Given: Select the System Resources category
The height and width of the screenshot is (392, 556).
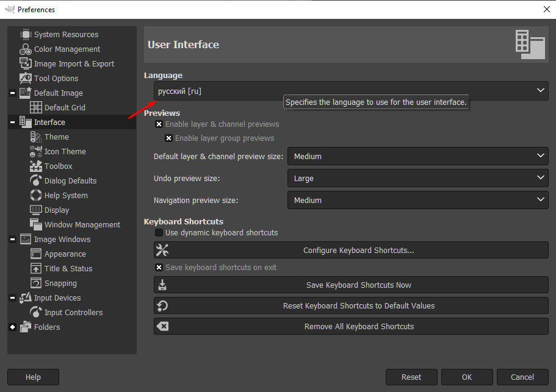Looking at the screenshot, I should point(67,34).
